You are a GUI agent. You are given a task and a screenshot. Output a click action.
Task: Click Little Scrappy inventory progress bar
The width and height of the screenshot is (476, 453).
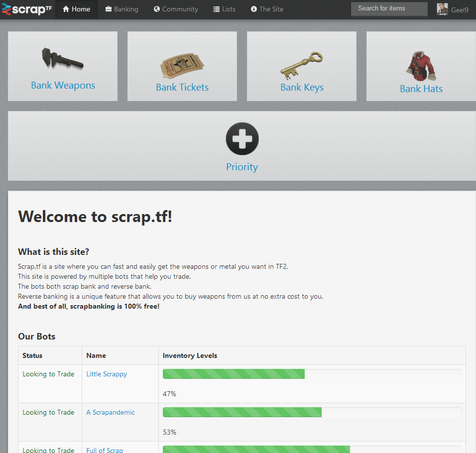point(312,374)
